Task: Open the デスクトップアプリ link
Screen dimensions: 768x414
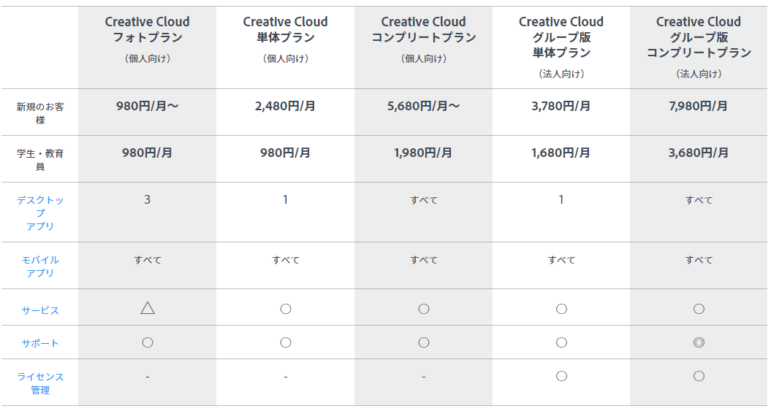Action: (x=38, y=213)
